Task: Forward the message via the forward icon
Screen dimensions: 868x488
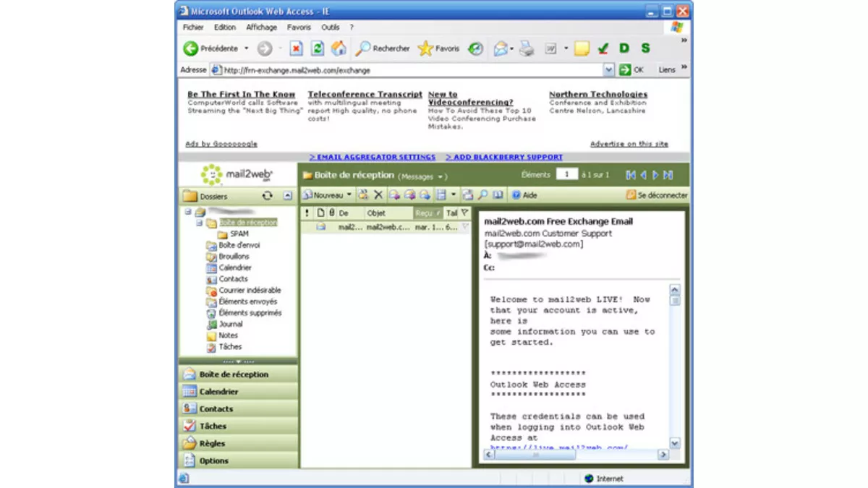Action: click(x=425, y=194)
